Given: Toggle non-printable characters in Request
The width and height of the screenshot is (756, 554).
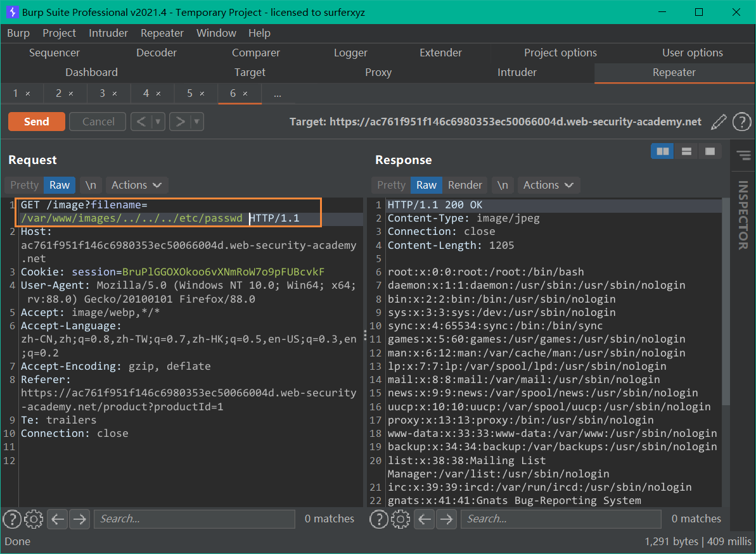Looking at the screenshot, I should tap(91, 185).
